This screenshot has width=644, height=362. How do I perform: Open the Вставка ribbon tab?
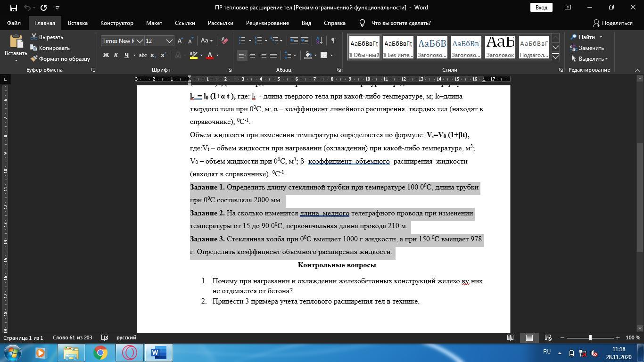[x=77, y=23]
